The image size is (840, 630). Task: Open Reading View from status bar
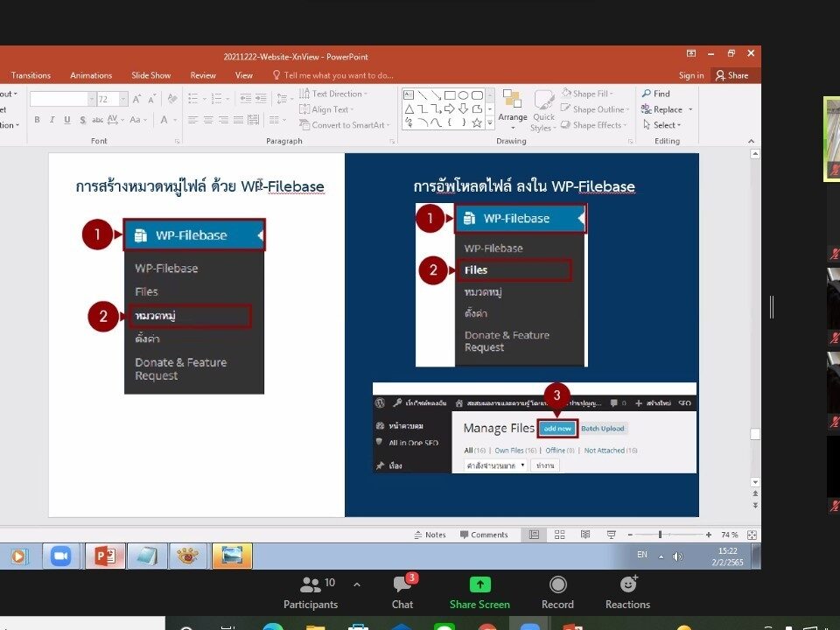tap(585, 535)
